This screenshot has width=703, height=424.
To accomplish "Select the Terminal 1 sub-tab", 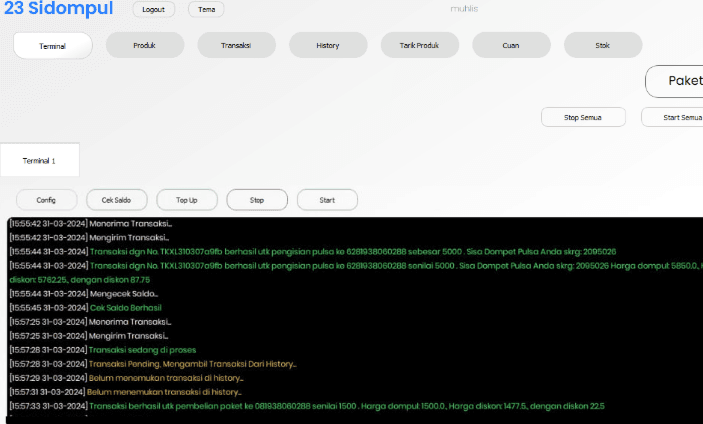I will tap(40, 160).
